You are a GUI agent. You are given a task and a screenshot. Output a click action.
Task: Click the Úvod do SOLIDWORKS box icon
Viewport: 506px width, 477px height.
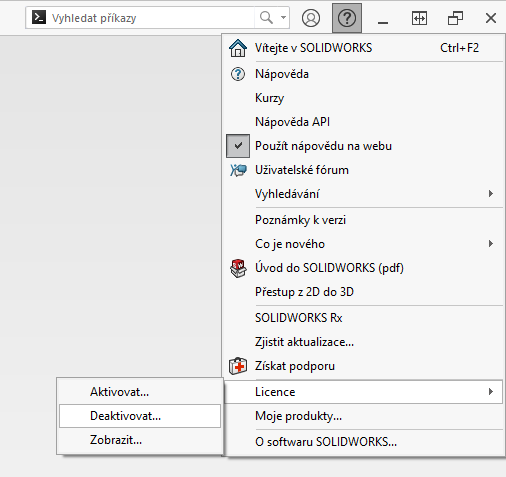pos(238,268)
